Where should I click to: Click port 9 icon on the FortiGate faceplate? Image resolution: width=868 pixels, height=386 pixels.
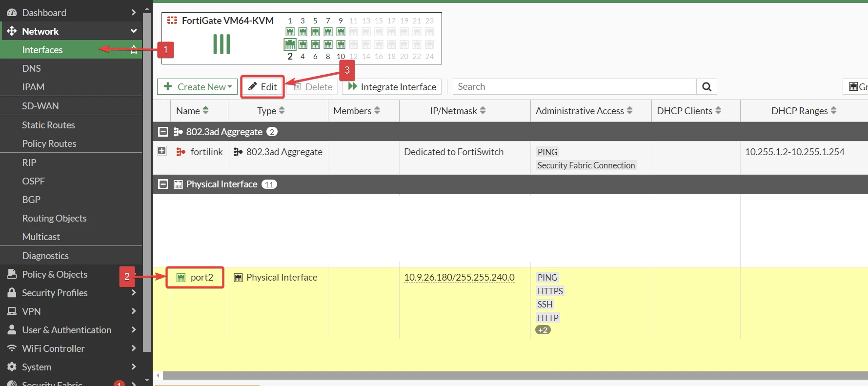(341, 32)
